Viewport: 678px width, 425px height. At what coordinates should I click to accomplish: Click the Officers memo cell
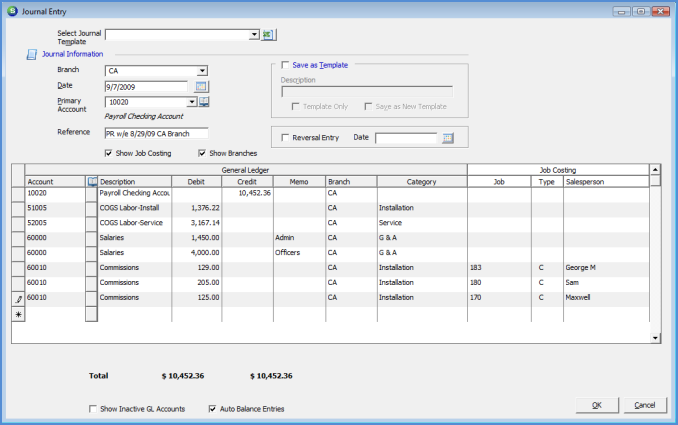[x=299, y=252]
